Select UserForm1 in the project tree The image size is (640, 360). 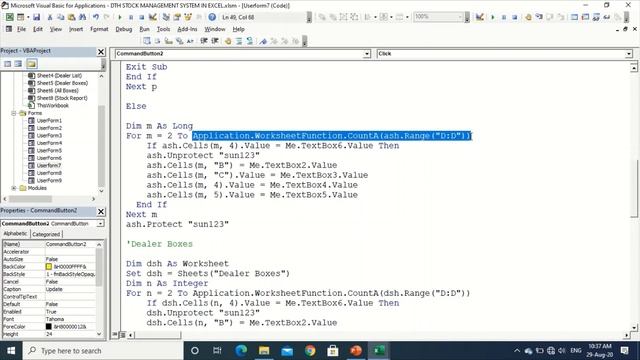49,120
